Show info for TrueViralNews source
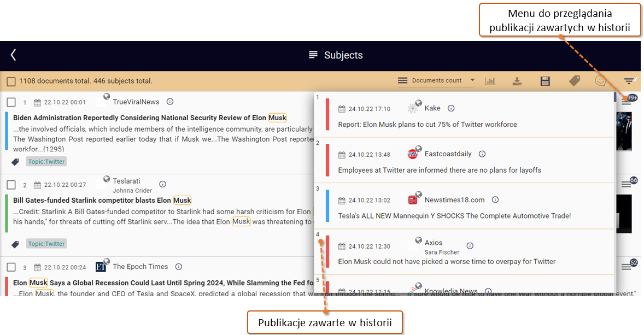The height and width of the screenshot is (335, 644). (170, 102)
